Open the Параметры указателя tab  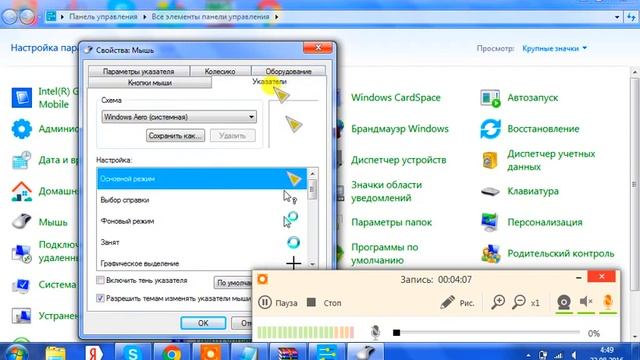[x=138, y=71]
